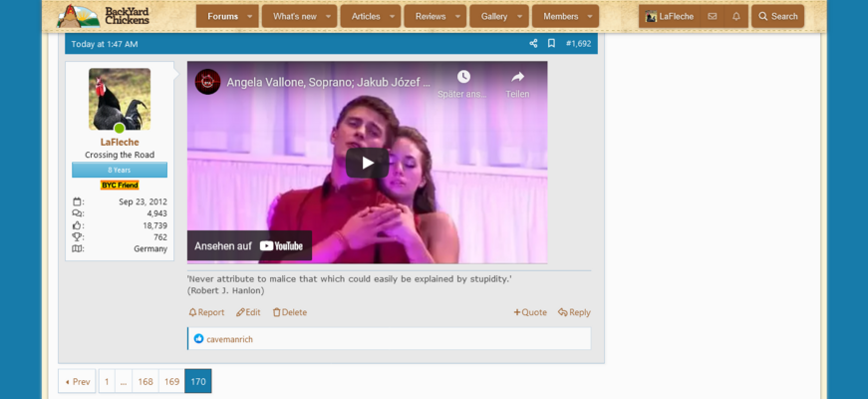Open the Reviews nav item
Image resolution: width=868 pixels, height=399 pixels.
point(431,17)
